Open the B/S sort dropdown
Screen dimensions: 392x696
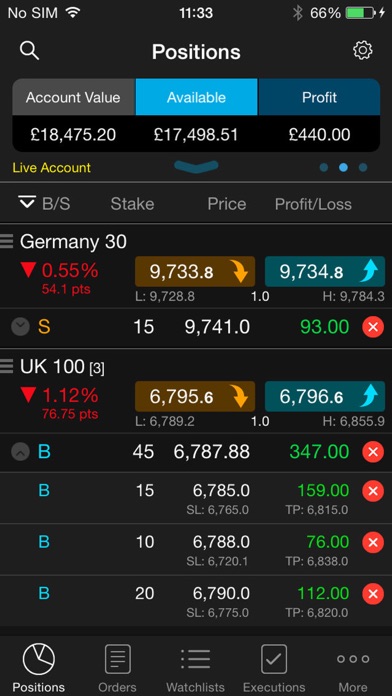click(x=27, y=202)
